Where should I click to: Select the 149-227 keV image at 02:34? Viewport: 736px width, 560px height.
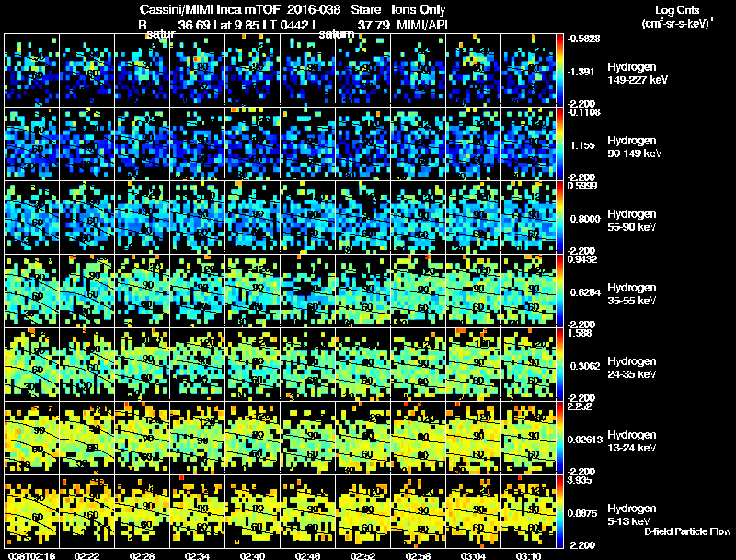coord(198,70)
